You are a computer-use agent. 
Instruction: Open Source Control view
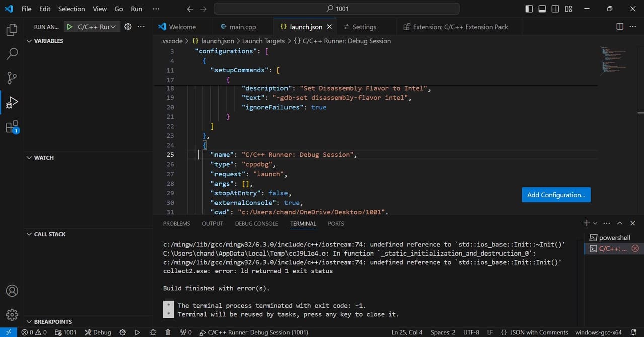pos(12,78)
